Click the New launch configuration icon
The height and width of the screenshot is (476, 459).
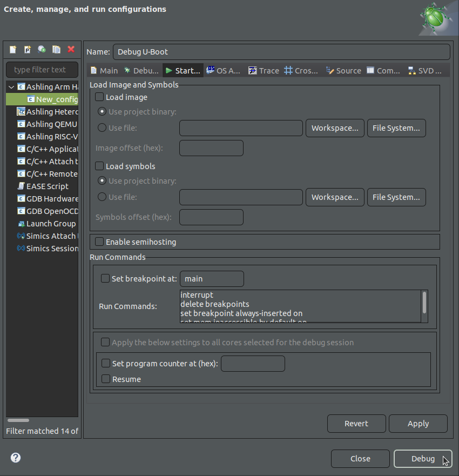pos(13,50)
